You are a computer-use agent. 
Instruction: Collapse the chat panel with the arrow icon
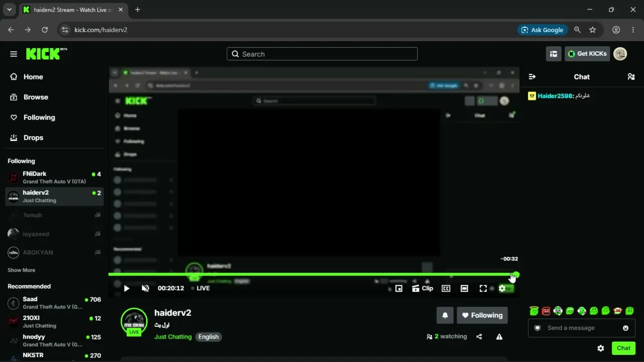[x=532, y=77]
